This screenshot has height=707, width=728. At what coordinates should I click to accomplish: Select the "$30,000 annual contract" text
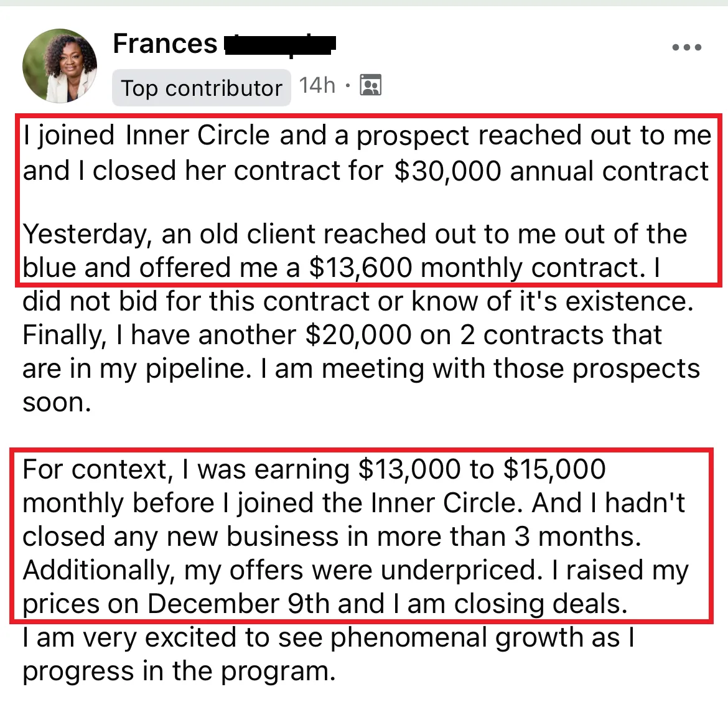551,171
